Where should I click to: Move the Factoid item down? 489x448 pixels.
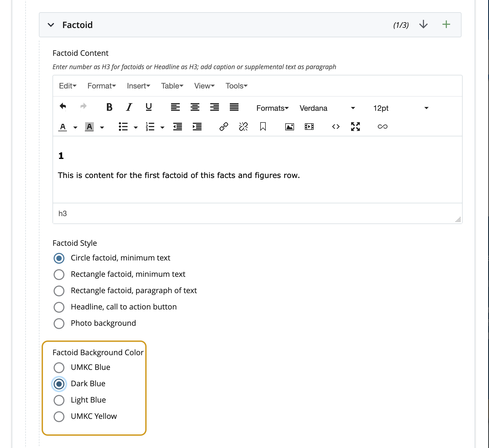(423, 24)
